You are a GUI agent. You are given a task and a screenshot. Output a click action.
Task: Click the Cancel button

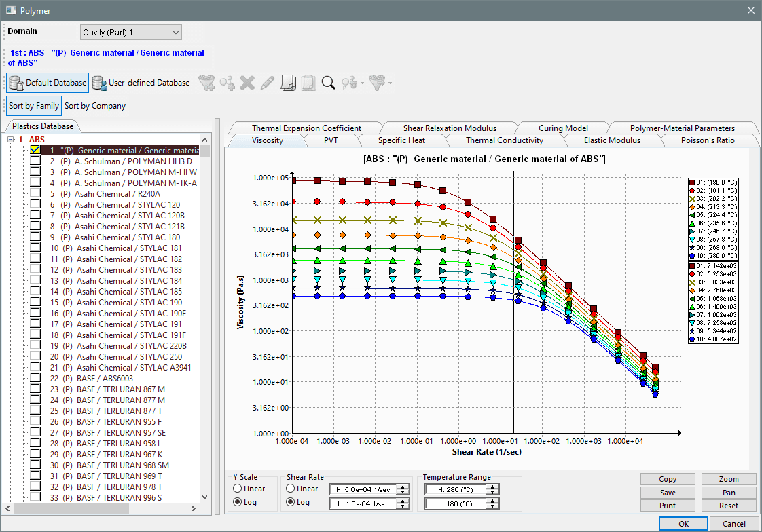[x=733, y=524]
